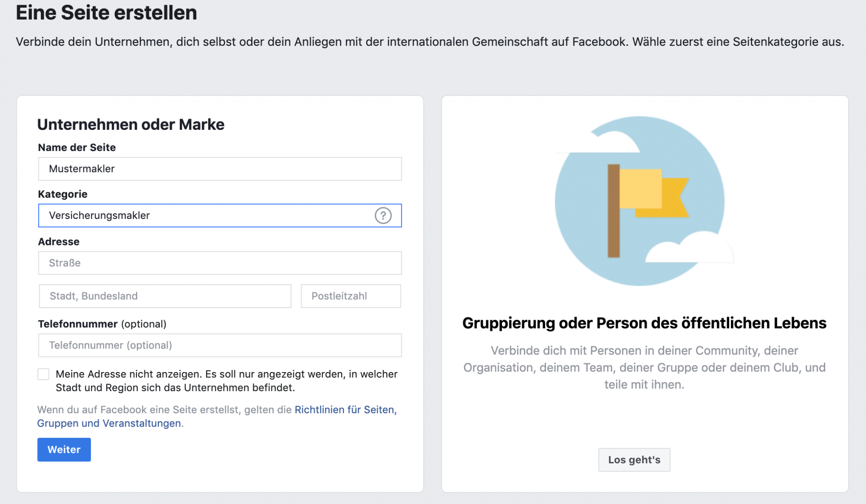The image size is (866, 504).
Task: Click the Adresse section label
Action: click(x=59, y=242)
